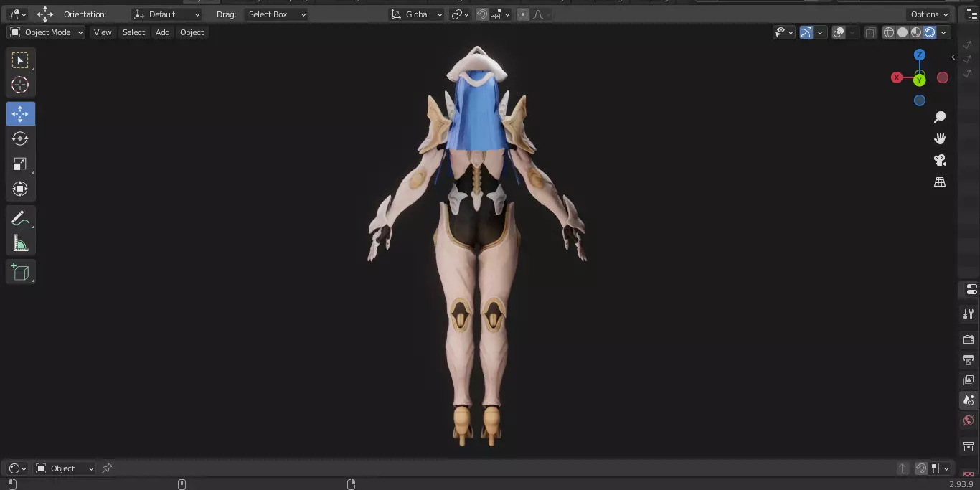Open the Drag Select Box dropdown

pos(276,14)
